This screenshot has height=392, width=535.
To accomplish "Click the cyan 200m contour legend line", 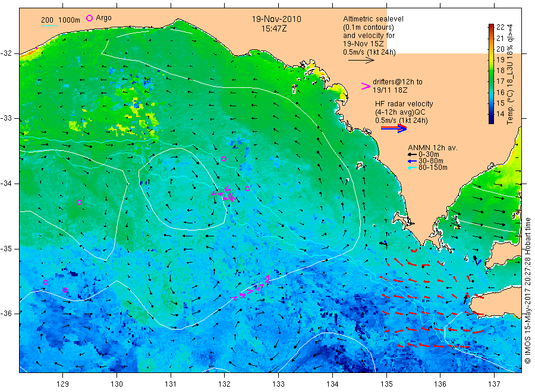I will 49,26.
